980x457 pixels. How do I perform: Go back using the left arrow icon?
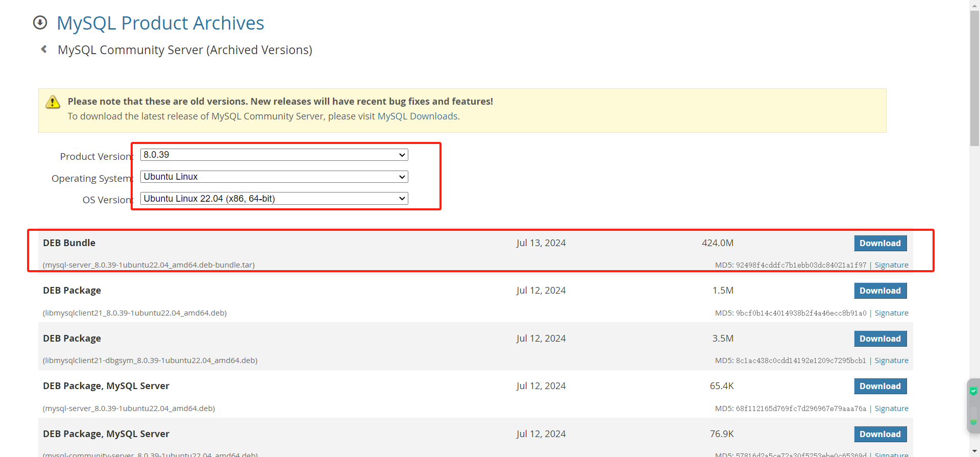pyautogui.click(x=44, y=49)
